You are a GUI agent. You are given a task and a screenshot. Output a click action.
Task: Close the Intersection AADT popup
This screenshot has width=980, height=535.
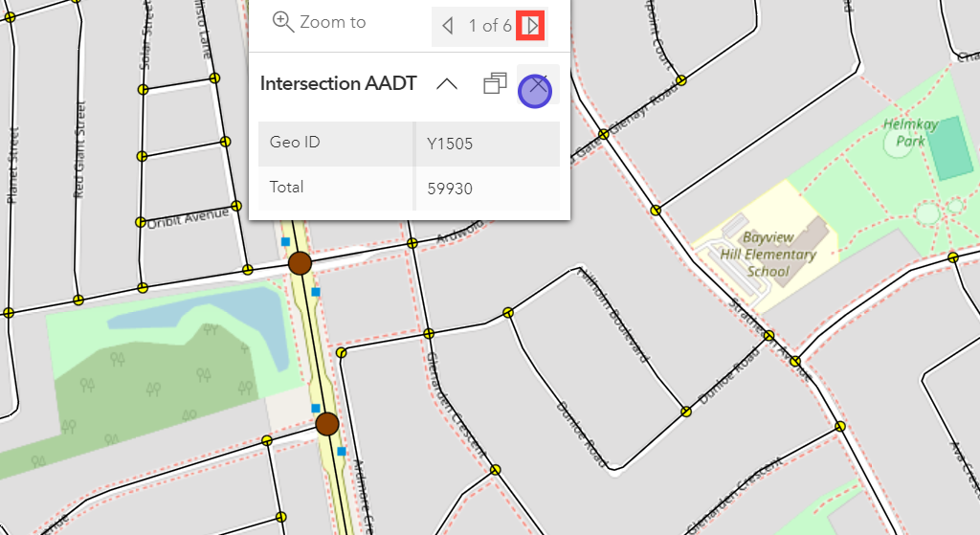point(537,87)
